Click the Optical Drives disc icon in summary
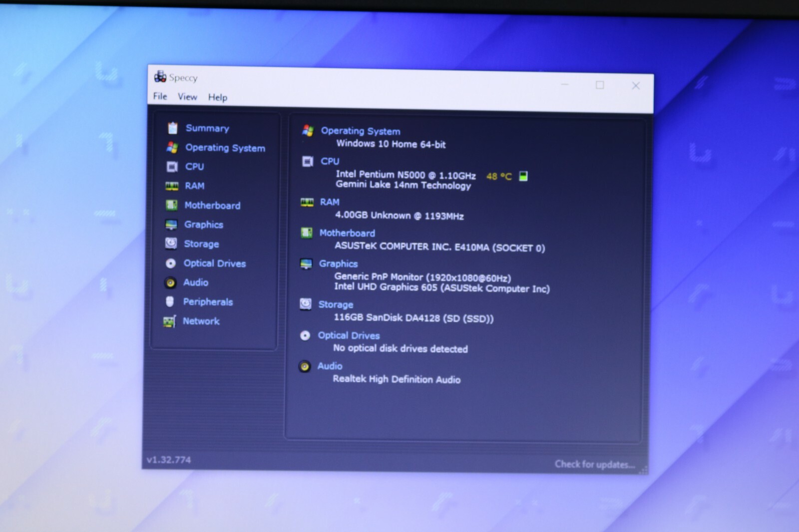 click(305, 335)
